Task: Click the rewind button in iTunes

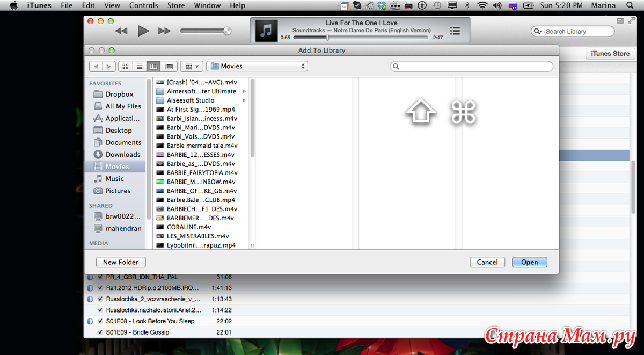Action: tap(122, 31)
